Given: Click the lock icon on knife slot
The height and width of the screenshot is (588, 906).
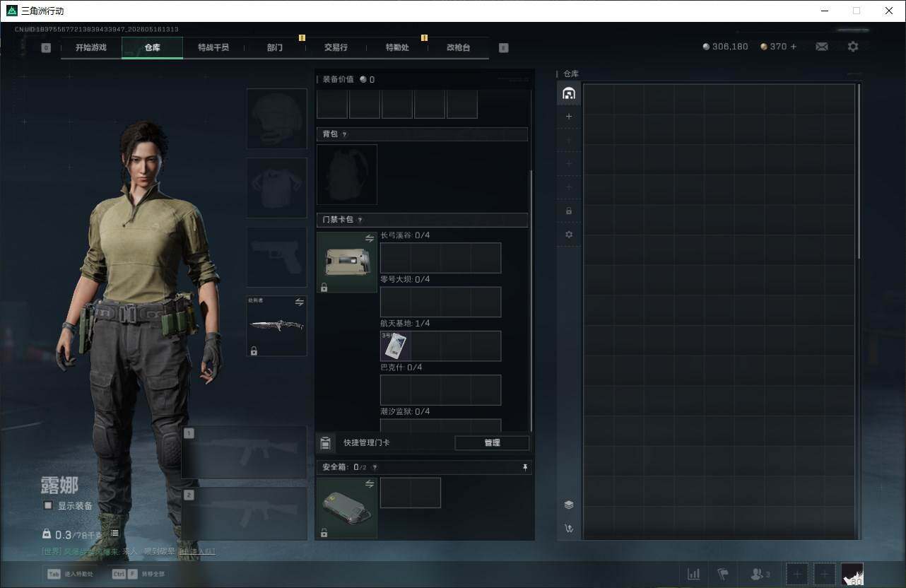Looking at the screenshot, I should (x=254, y=351).
